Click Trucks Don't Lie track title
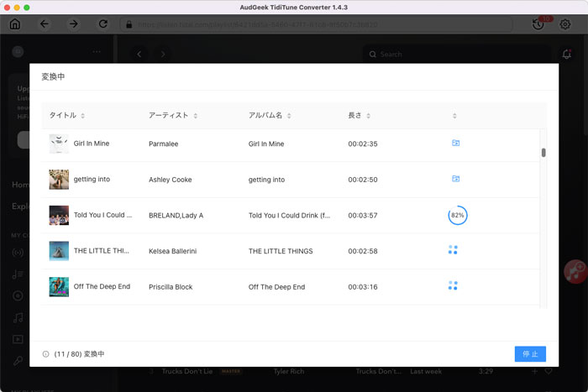 [187, 371]
